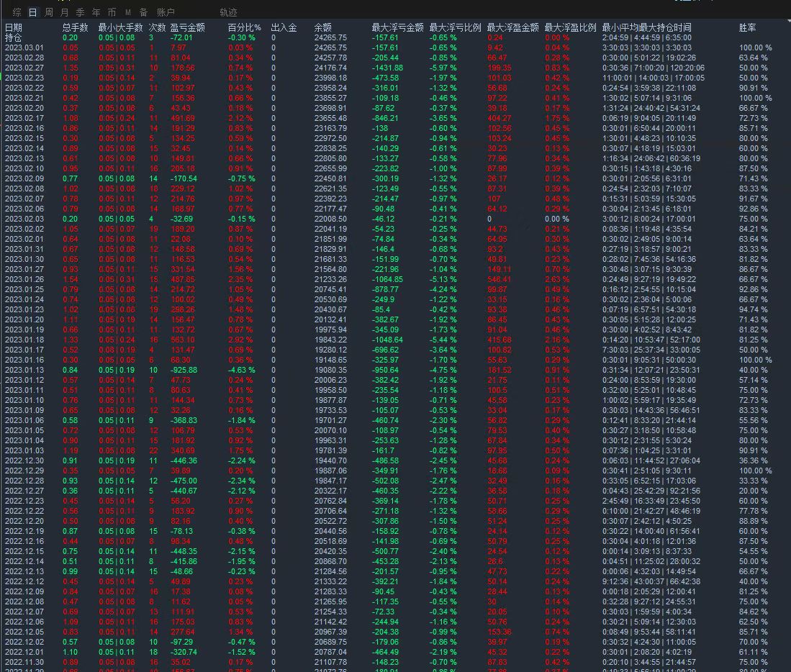Sort by the 胜率 column header

(747, 28)
